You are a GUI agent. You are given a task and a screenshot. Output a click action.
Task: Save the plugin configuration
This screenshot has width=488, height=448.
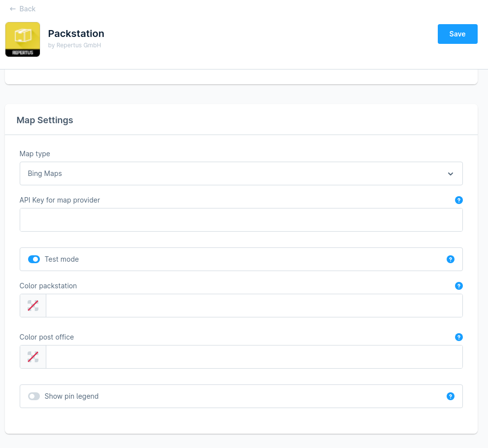tap(457, 34)
